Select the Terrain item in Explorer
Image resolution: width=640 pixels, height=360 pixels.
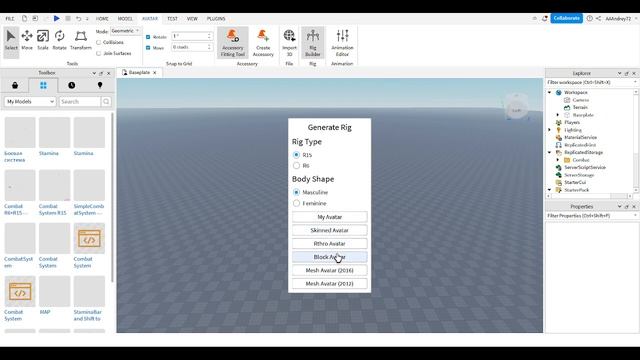point(580,107)
